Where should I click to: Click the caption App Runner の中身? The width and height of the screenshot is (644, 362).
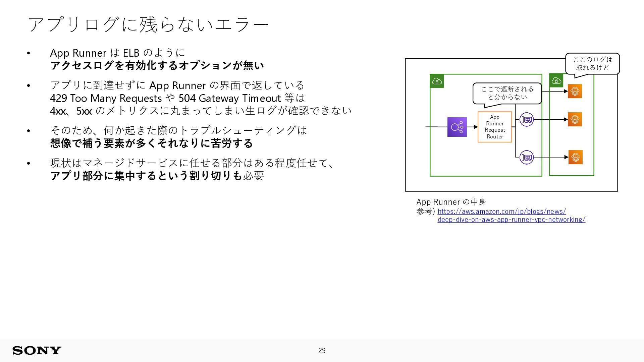(451, 202)
